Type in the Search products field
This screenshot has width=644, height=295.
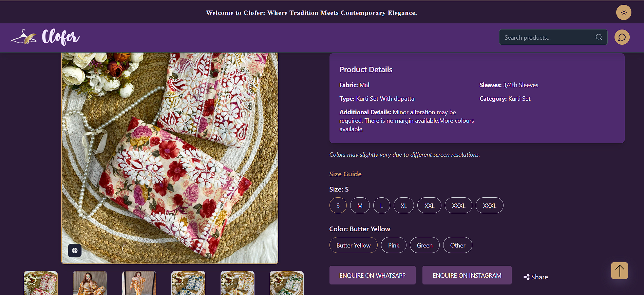[x=546, y=37]
